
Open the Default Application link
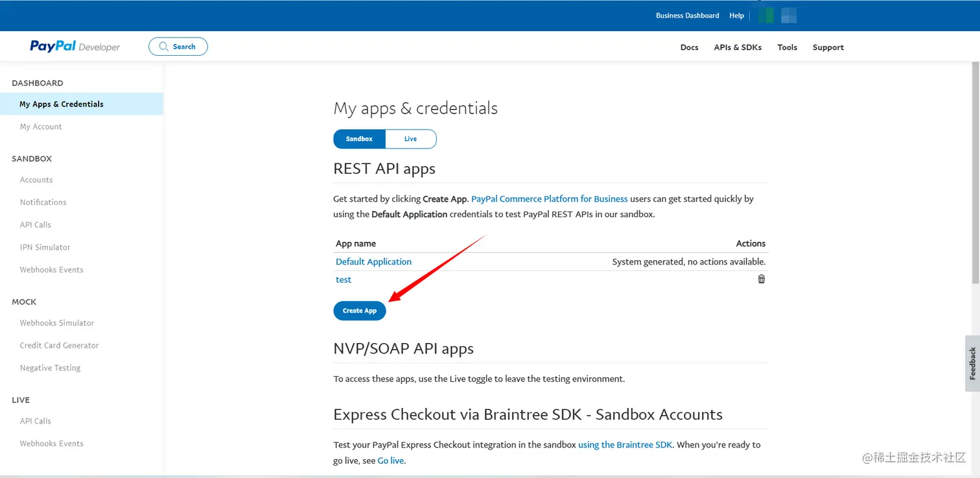coord(373,261)
